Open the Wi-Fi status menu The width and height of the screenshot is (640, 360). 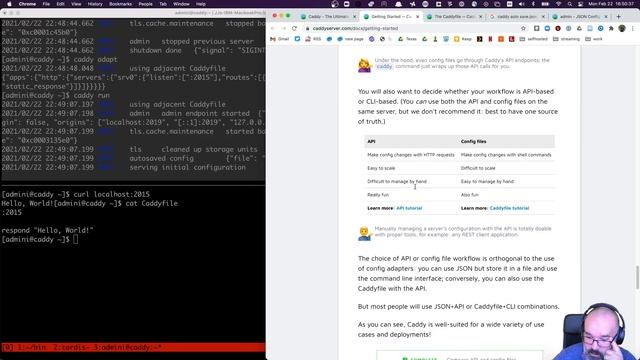[x=558, y=4]
